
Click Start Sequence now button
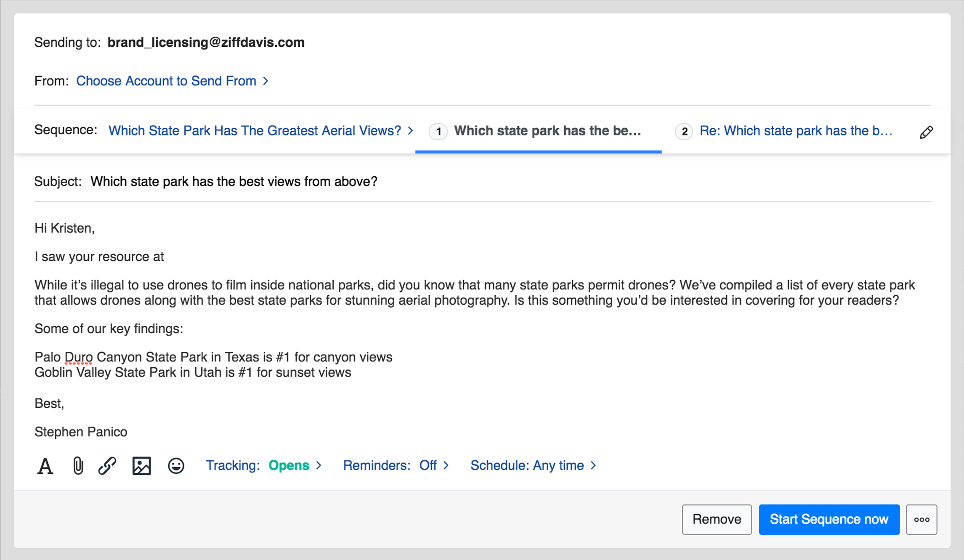[829, 520]
